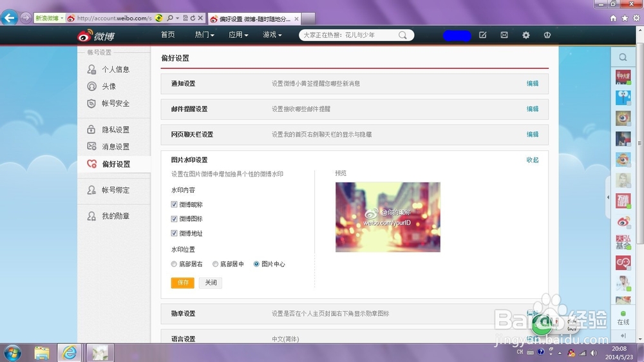This screenshot has height=362, width=644.
Task: Open the red Weibo eye contact in chat sidebar
Action: click(x=623, y=222)
